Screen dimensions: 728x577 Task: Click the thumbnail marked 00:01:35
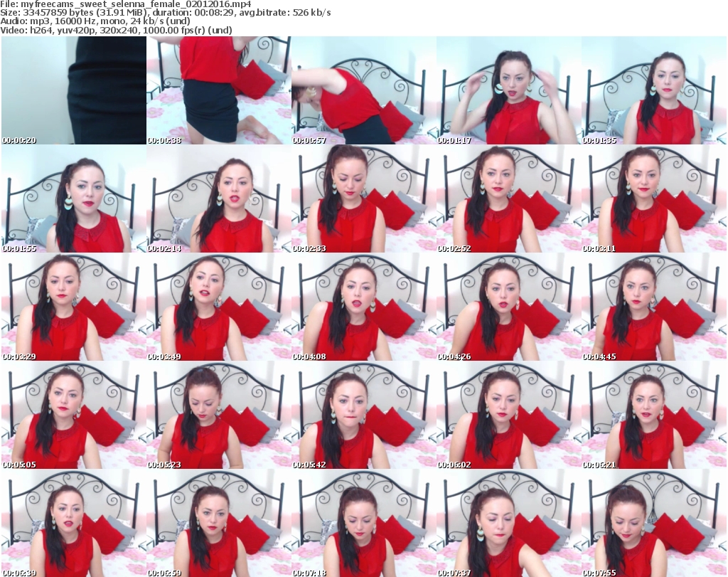654,90
